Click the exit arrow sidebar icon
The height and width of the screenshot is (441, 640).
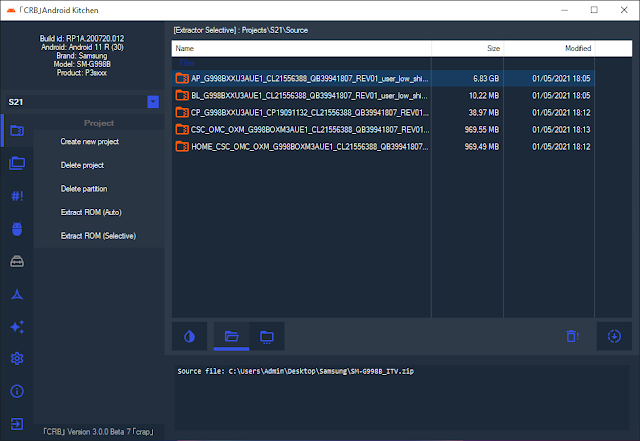click(17, 424)
